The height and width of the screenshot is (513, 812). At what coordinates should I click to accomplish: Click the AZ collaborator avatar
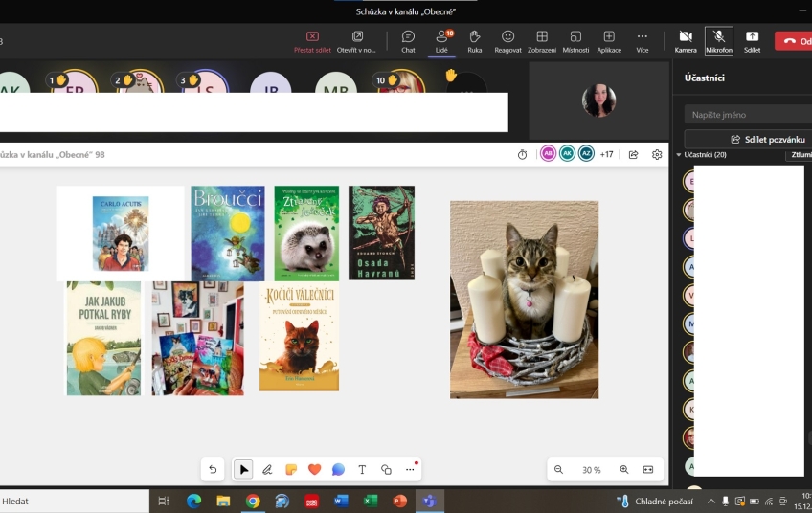586,154
